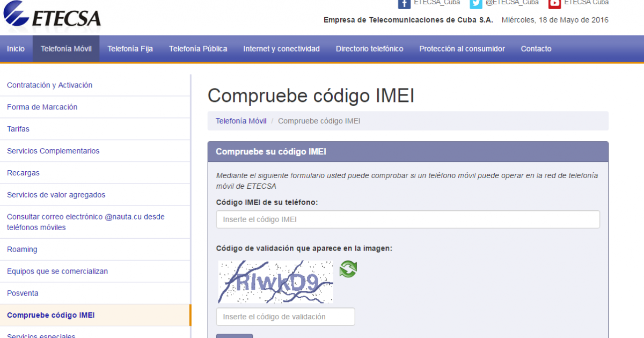Viewport: 644px width, 338px height.
Task: Click Telefonía Móvil breadcrumb link
Action: coord(241,121)
